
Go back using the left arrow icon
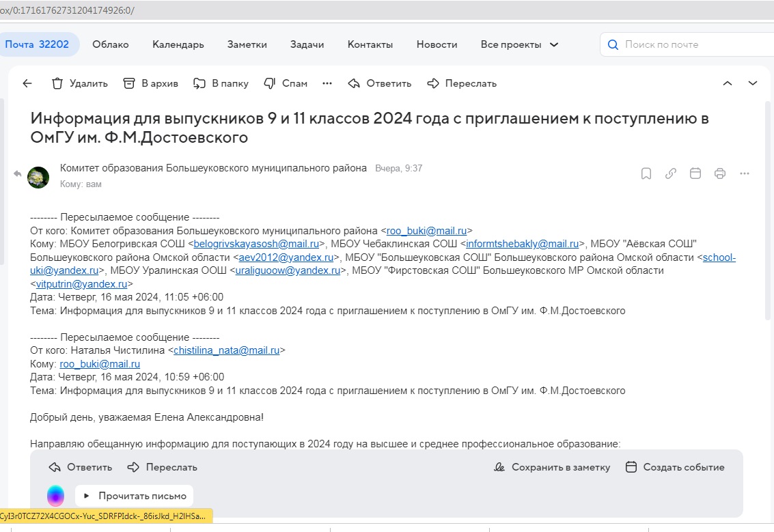pos(27,83)
